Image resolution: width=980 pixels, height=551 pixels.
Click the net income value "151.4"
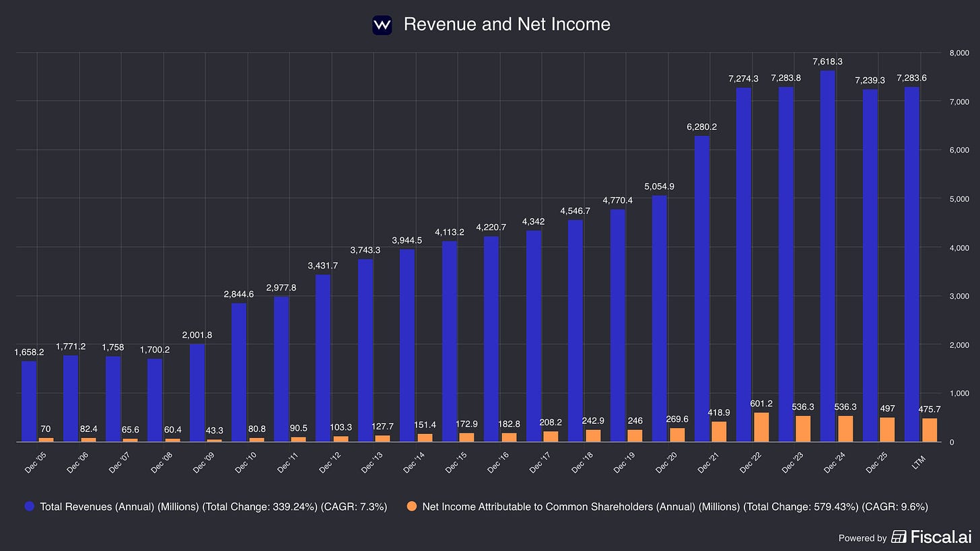424,425
